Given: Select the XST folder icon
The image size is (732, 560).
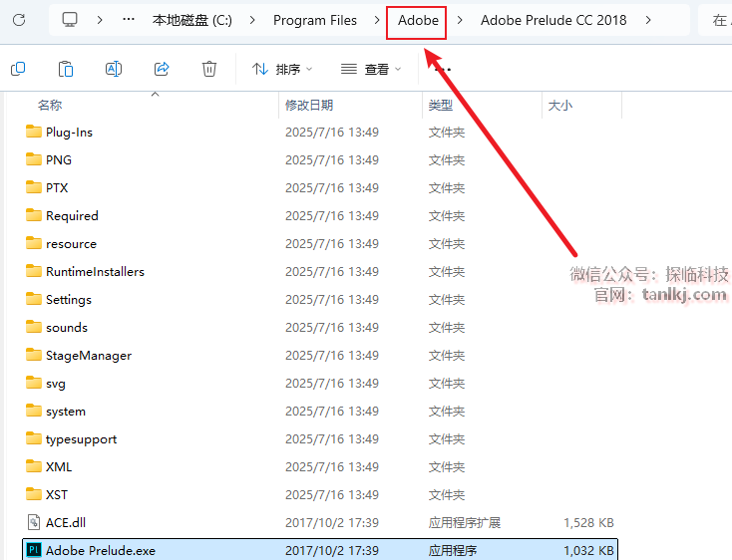Looking at the screenshot, I should 34,494.
